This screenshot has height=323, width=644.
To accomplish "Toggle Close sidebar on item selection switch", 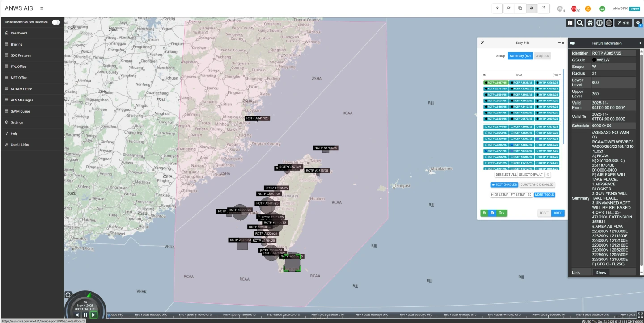I will point(56,22).
